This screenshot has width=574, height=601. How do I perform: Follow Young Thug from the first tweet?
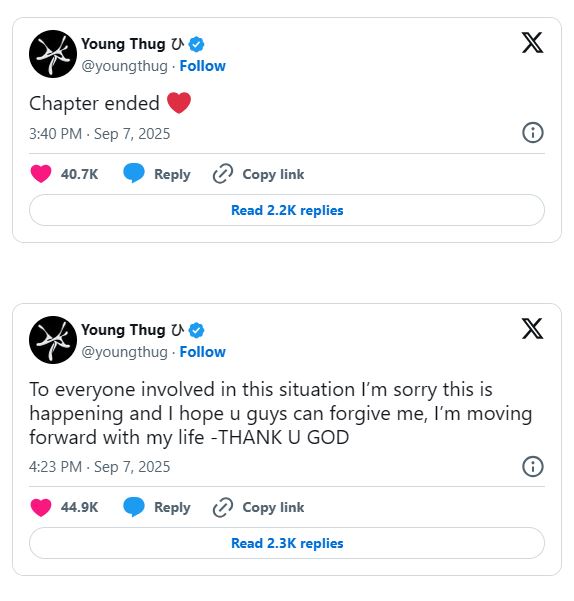coord(203,66)
